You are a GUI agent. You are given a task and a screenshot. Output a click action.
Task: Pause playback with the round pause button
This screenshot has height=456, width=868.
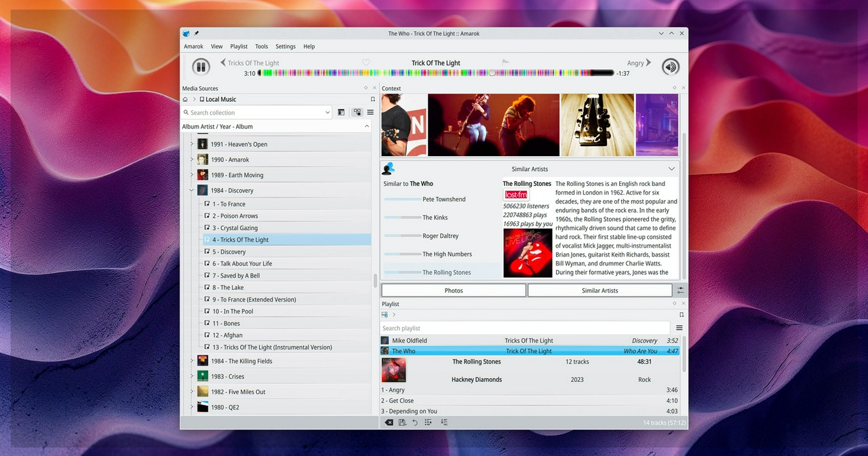[x=201, y=66]
